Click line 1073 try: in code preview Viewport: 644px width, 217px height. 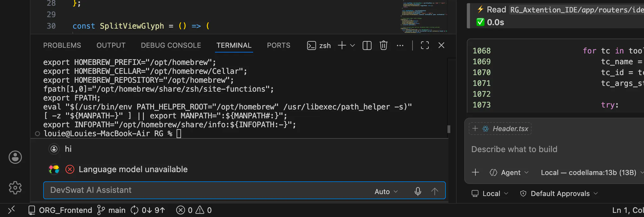point(610,105)
